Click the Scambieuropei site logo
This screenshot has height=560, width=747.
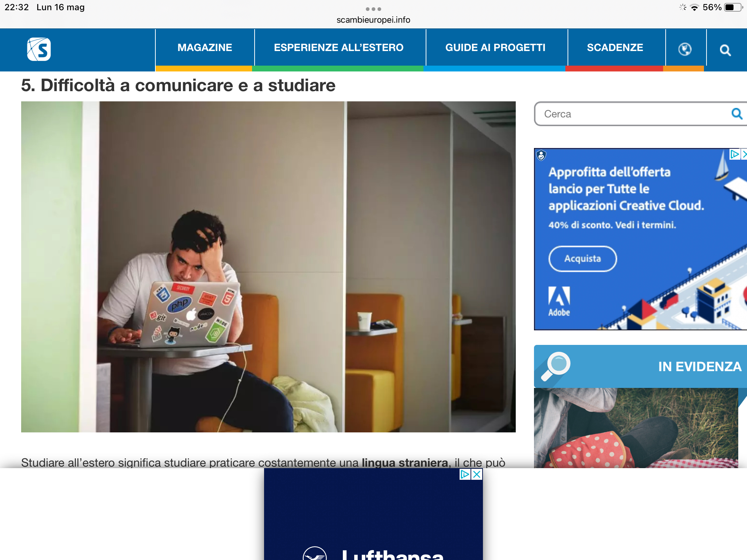39,49
